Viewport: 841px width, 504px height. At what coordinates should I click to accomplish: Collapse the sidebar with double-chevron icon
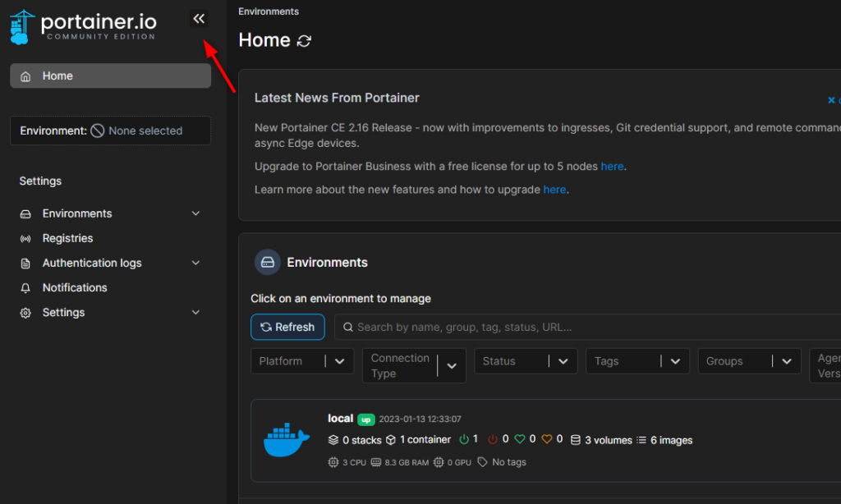(x=199, y=20)
